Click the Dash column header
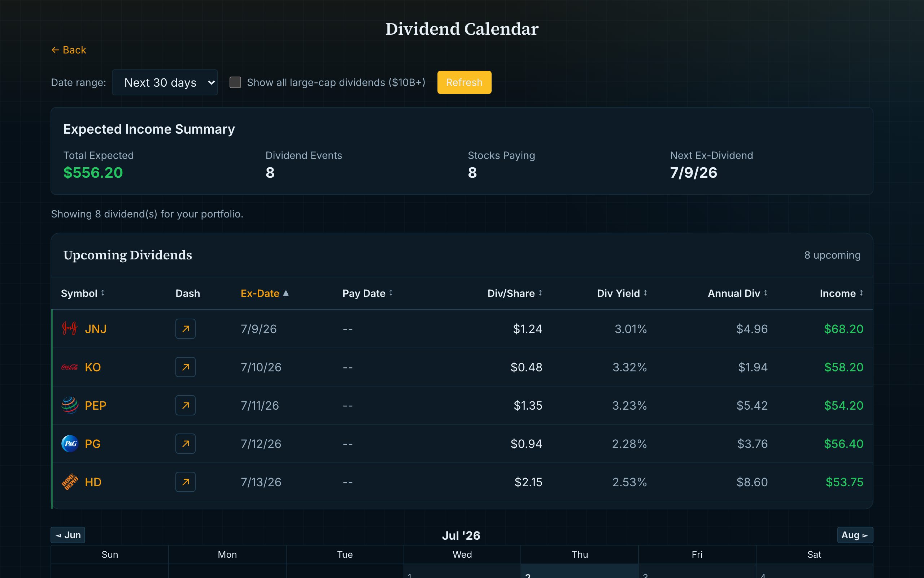 pyautogui.click(x=187, y=293)
